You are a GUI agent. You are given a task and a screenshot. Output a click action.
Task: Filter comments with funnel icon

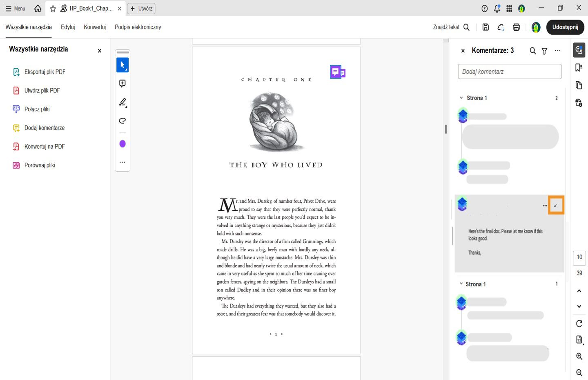[x=544, y=51]
